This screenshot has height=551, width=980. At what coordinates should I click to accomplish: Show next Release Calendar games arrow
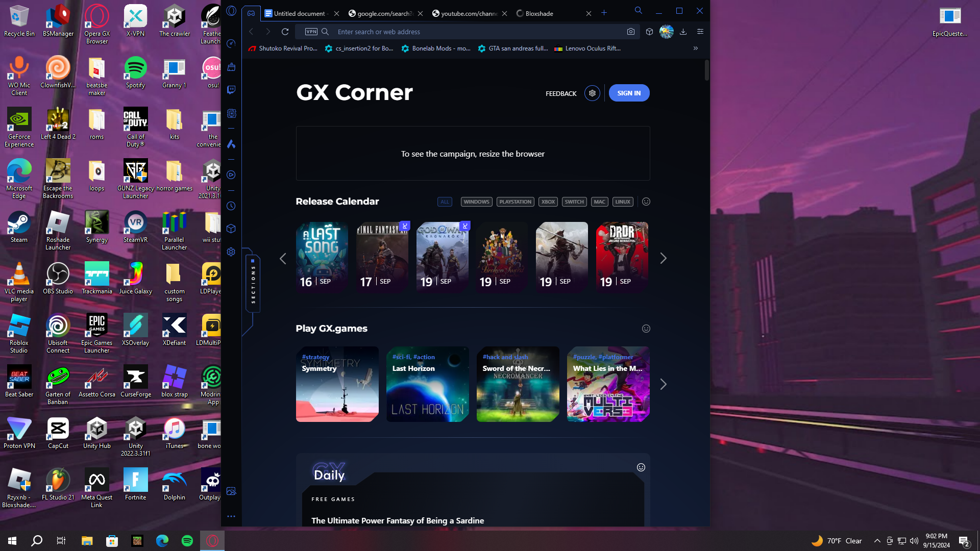pos(663,259)
